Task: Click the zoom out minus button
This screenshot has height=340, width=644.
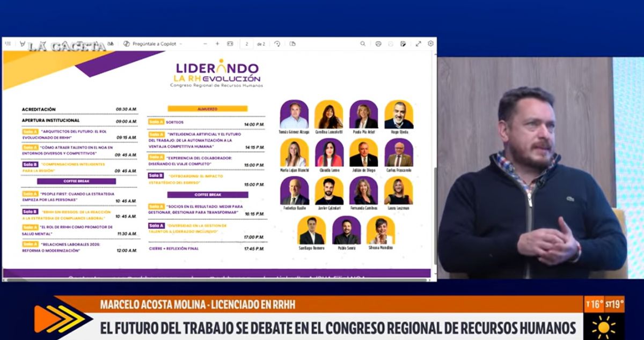Action: pyautogui.click(x=204, y=44)
